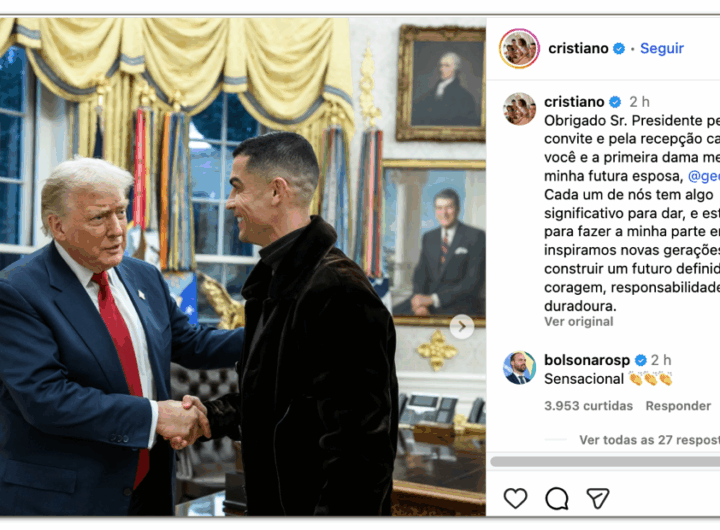Expand all 27 replies to the comment
The image size is (720, 530).
click(x=649, y=440)
